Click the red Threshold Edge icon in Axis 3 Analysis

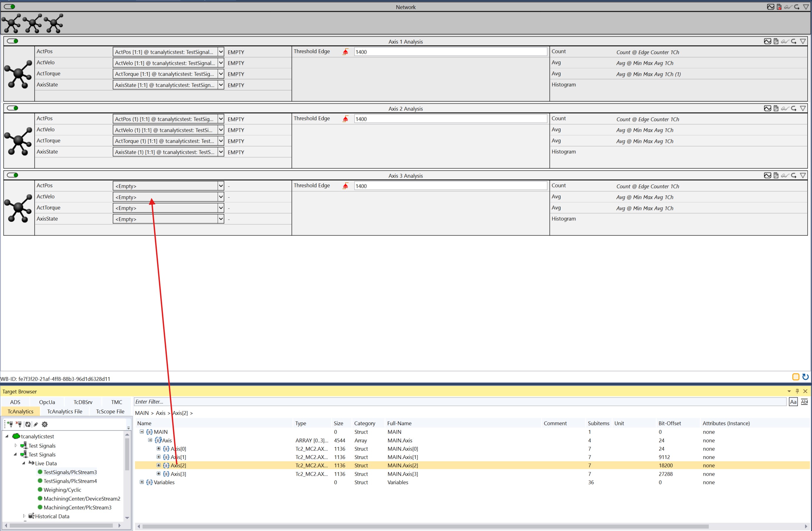tap(345, 186)
